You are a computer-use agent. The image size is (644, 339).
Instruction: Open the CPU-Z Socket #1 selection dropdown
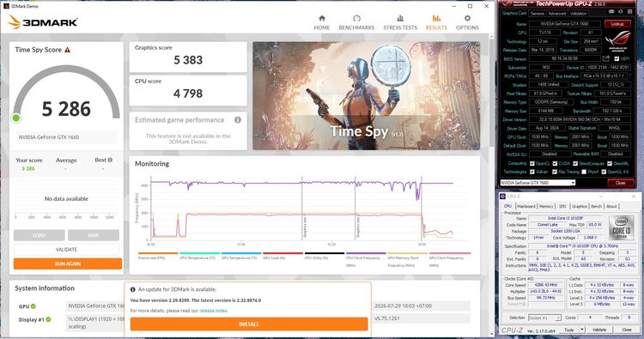click(x=544, y=318)
